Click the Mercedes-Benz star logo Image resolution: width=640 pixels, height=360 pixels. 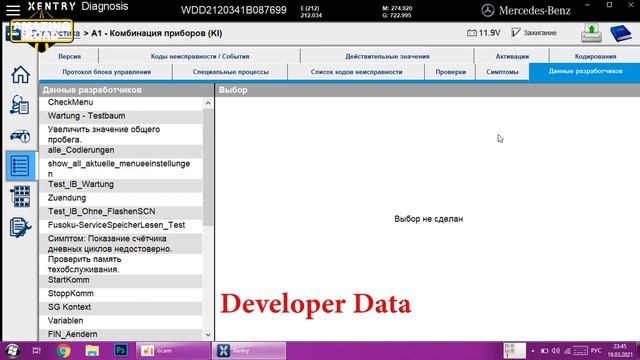487,10
